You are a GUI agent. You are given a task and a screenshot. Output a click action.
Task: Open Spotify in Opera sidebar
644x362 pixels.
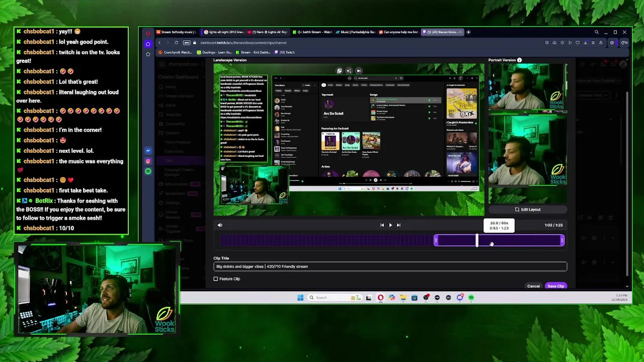[x=148, y=171]
